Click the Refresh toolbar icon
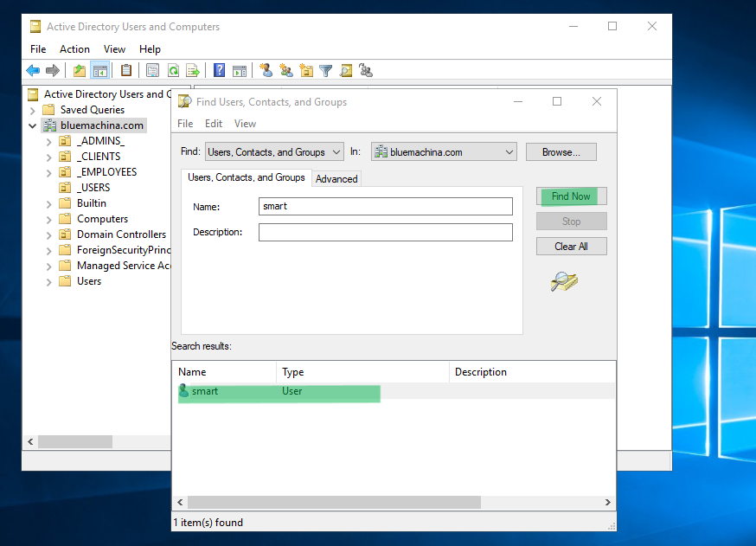 [x=173, y=71]
